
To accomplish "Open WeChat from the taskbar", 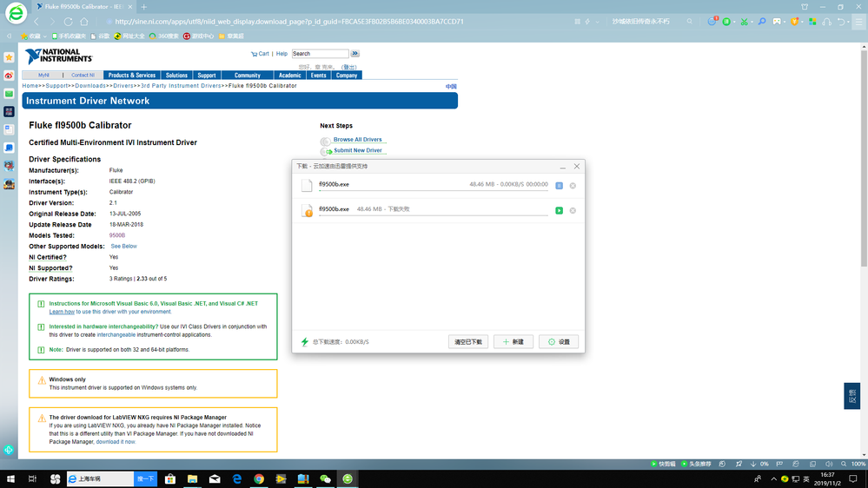I will [x=326, y=479].
